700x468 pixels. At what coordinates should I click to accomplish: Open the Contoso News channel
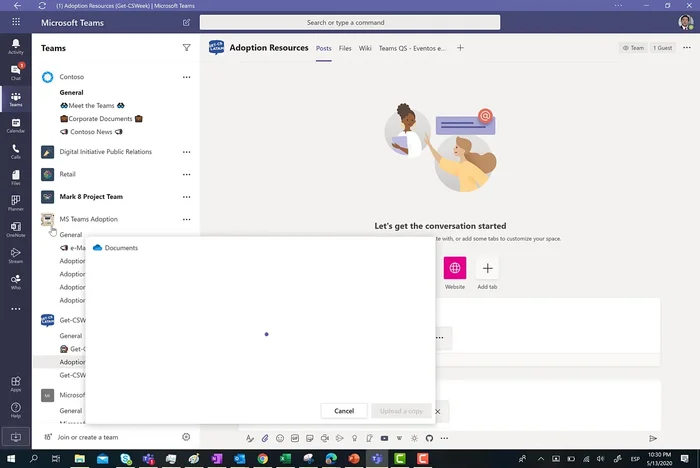click(x=91, y=132)
